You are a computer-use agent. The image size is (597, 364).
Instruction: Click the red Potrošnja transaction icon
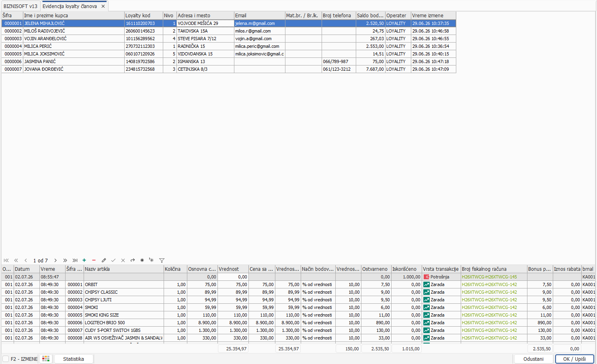point(427,277)
